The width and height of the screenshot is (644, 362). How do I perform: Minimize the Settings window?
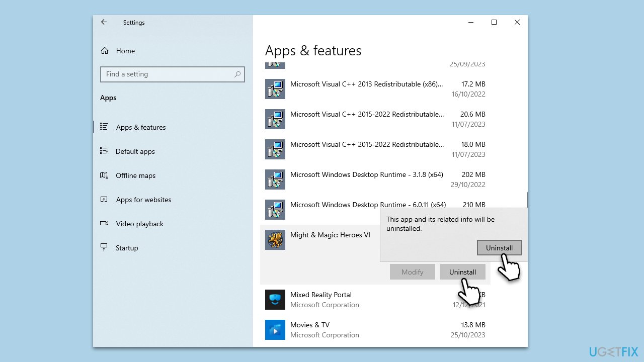[471, 22]
